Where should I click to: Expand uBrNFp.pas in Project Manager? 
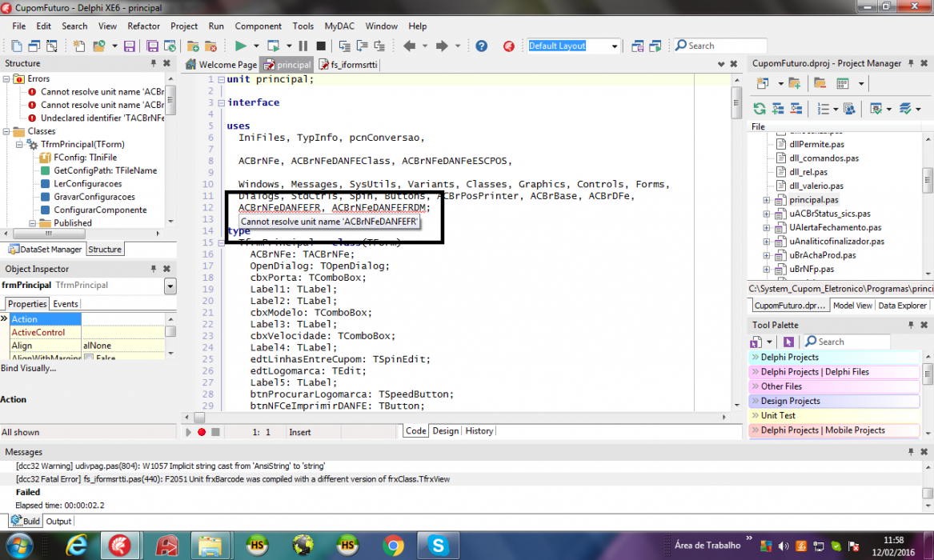pyautogui.click(x=767, y=269)
